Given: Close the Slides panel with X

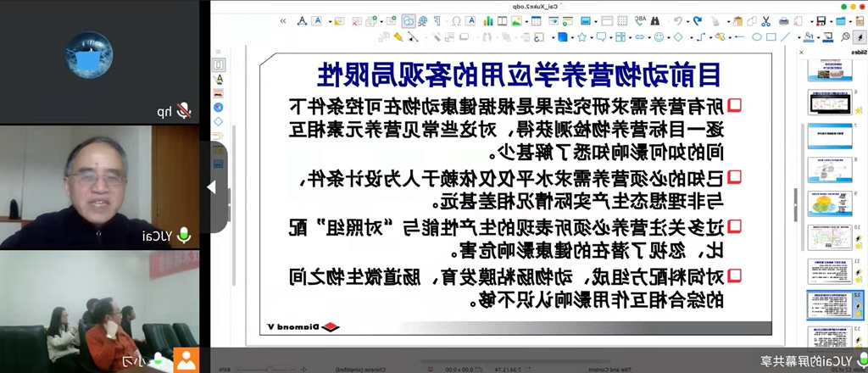Looking at the screenshot, I should [x=801, y=52].
